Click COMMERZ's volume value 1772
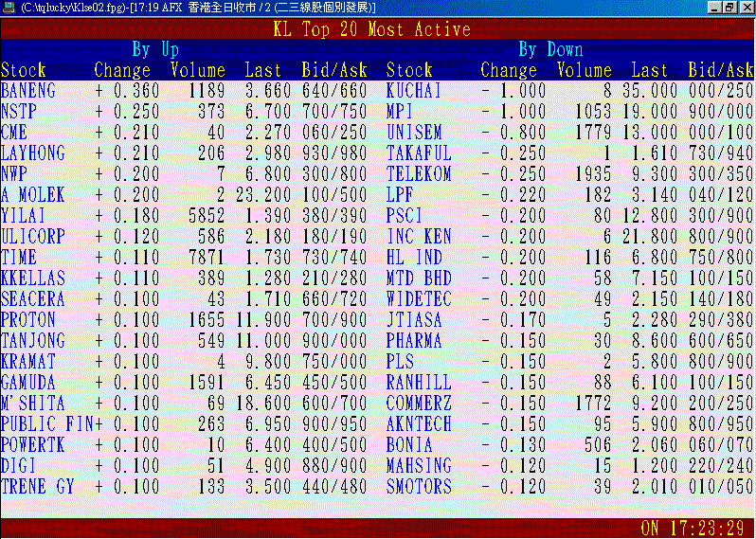 tap(593, 403)
